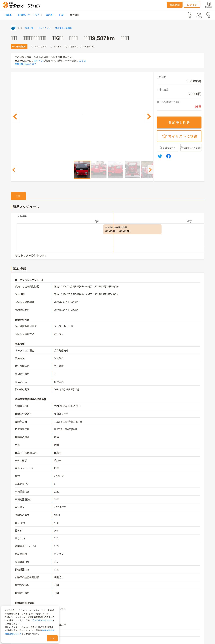Click 16日 remaining days value
This screenshot has width=215, height=644.
coord(198,107)
